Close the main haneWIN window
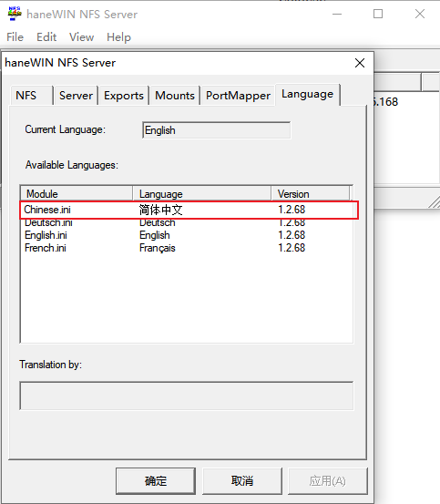 pos(420,14)
